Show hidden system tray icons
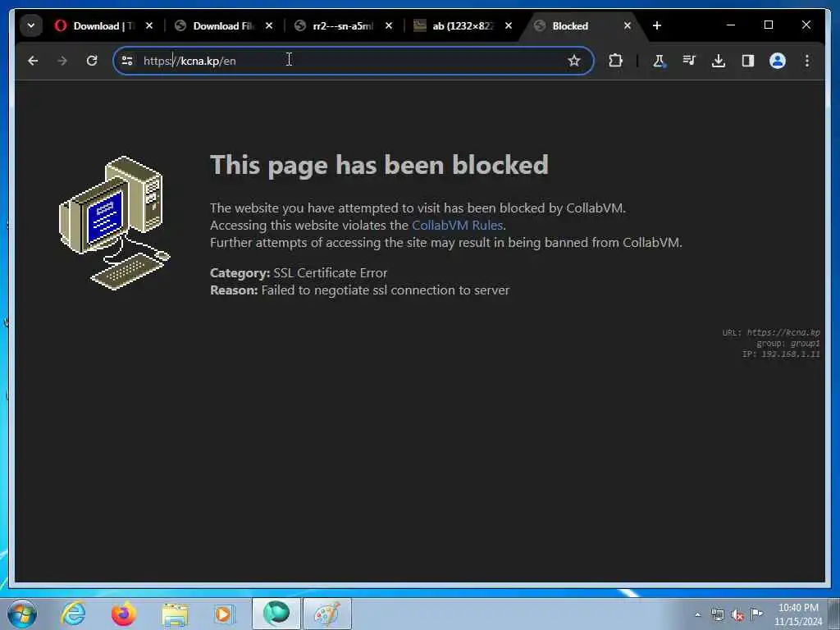Viewport: 840px width, 630px height. pos(697,614)
